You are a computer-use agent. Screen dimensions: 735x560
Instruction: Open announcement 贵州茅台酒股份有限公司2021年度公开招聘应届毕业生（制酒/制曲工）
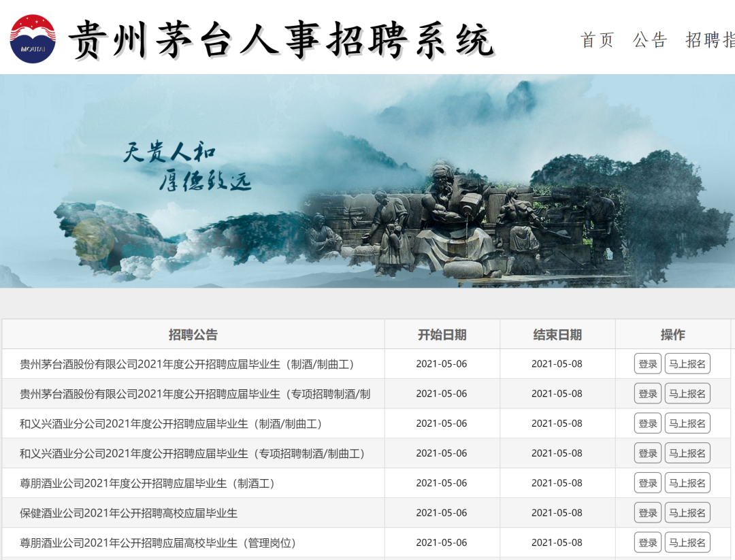tap(186, 364)
